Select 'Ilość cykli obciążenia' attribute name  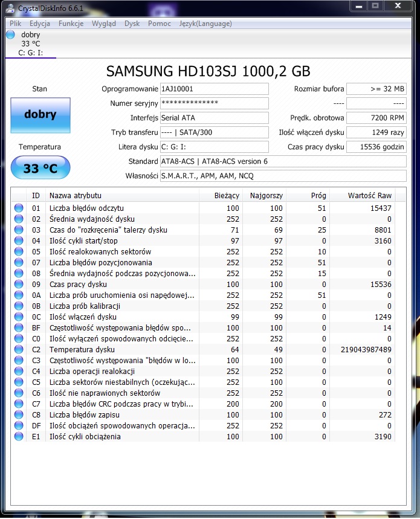coord(85,437)
